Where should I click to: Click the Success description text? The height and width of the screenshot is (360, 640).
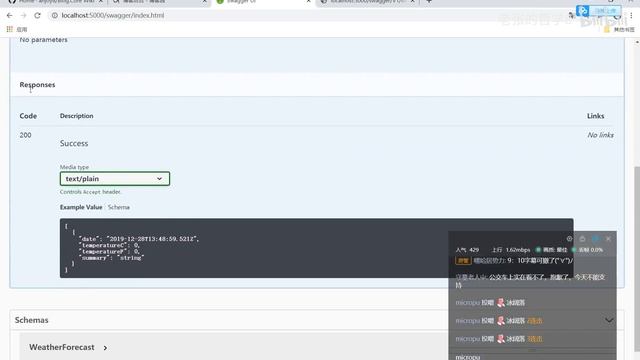pyautogui.click(x=74, y=143)
